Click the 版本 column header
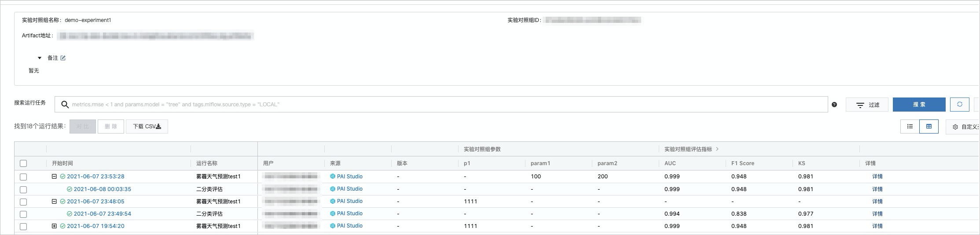 coord(402,163)
